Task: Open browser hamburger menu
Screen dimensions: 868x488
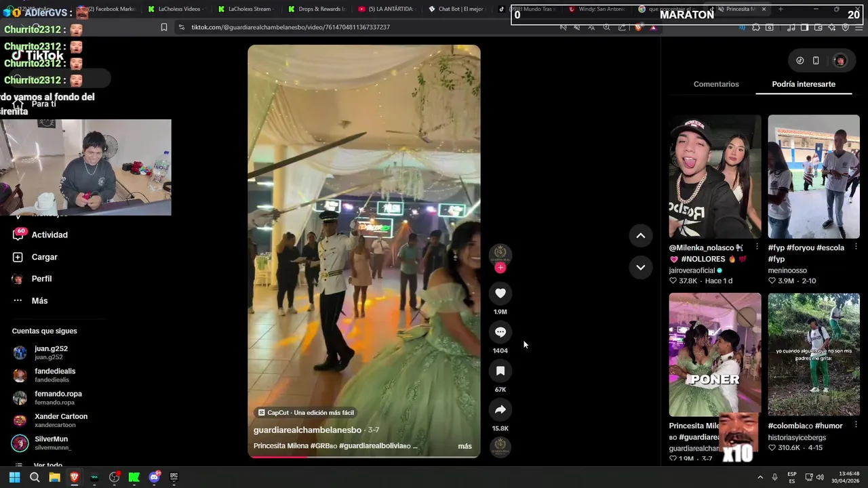Action: click(x=859, y=27)
